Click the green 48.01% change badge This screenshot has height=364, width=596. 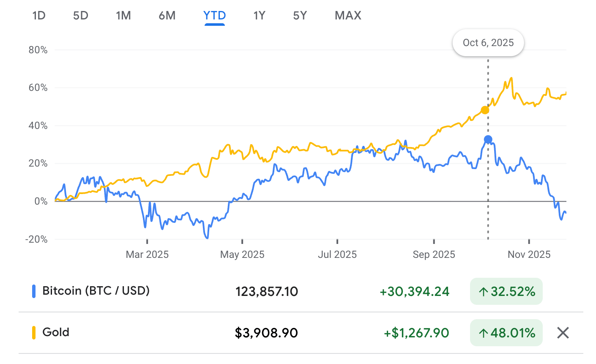click(x=506, y=333)
